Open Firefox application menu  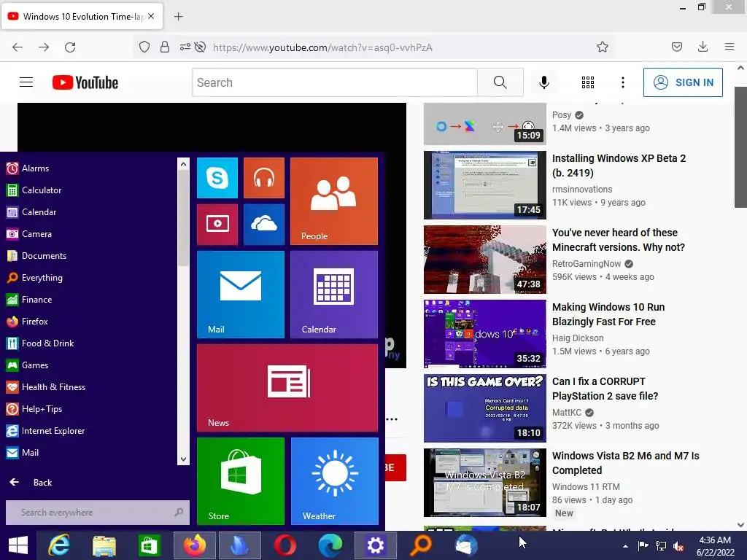[x=729, y=47]
